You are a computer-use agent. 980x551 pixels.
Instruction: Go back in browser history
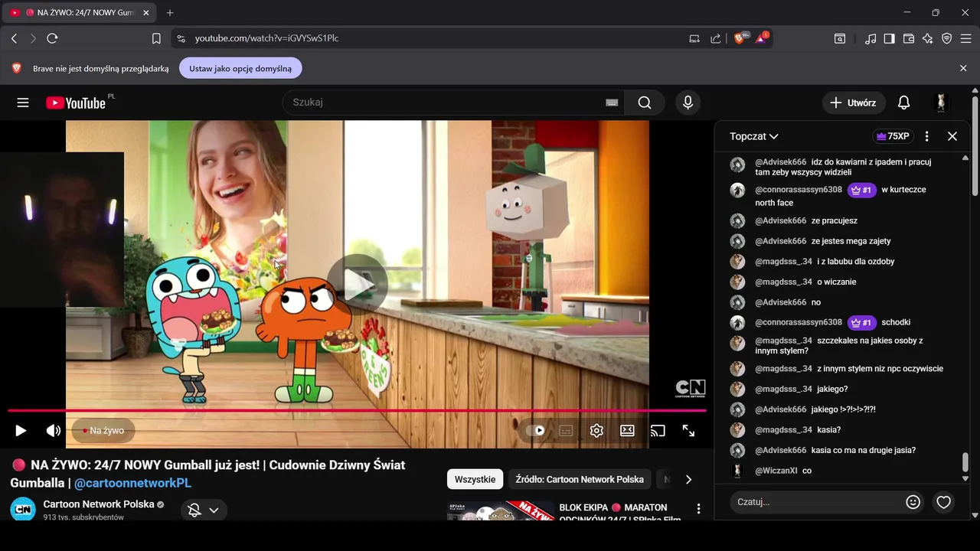14,38
